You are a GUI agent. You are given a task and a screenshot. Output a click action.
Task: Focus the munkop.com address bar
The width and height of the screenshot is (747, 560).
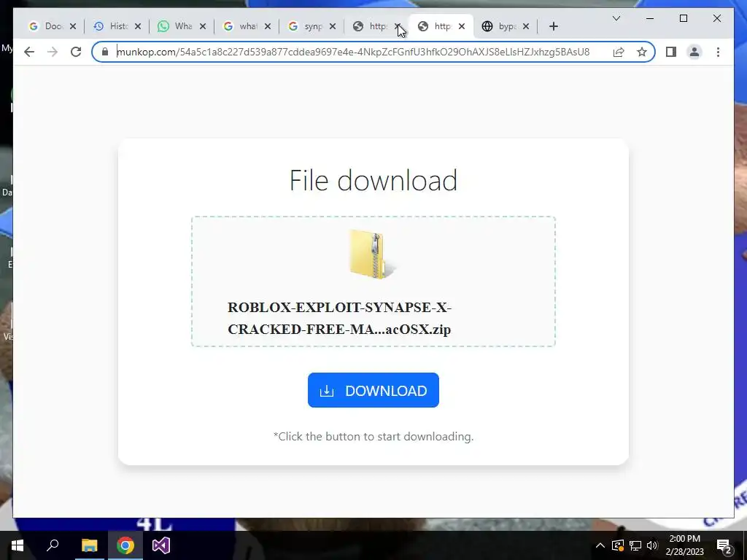click(x=352, y=52)
